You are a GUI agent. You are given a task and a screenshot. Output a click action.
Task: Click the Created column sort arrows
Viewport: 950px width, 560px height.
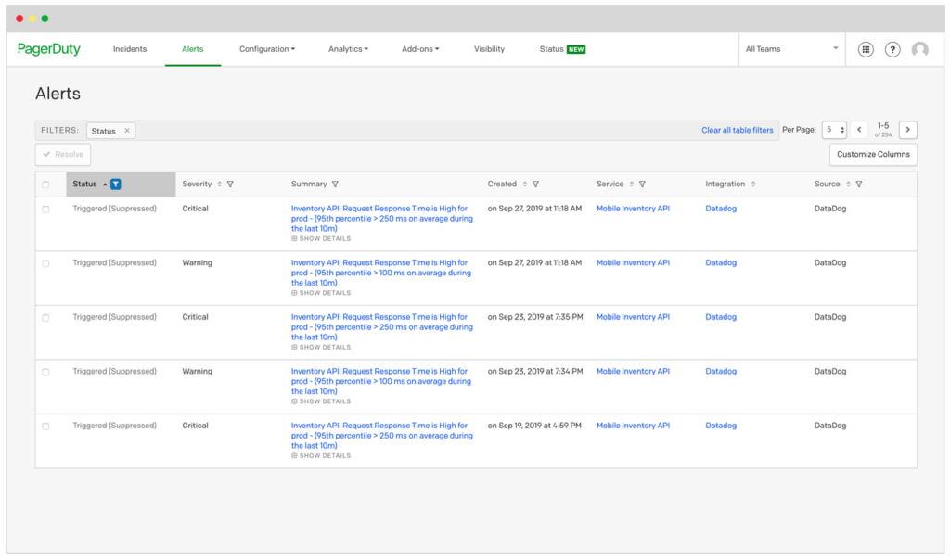tap(525, 185)
